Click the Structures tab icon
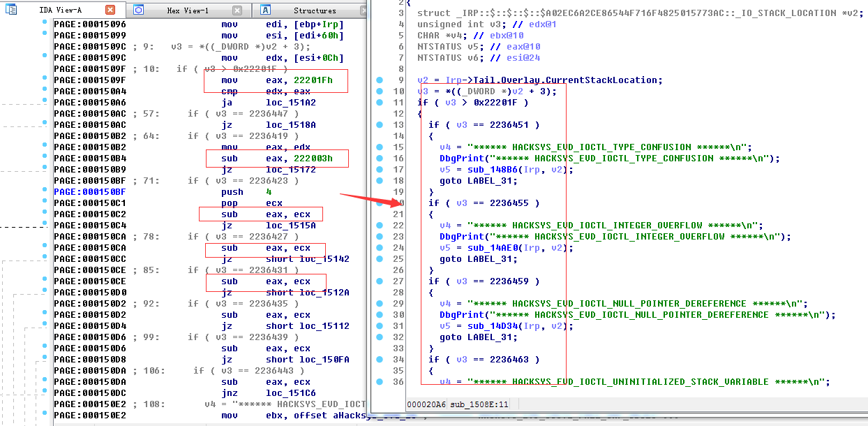 point(265,10)
